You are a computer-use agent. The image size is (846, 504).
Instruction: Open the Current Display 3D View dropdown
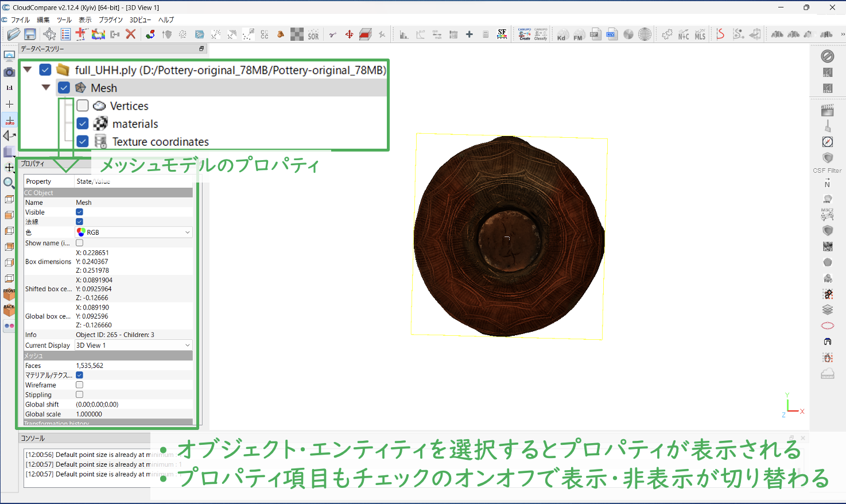click(x=134, y=346)
